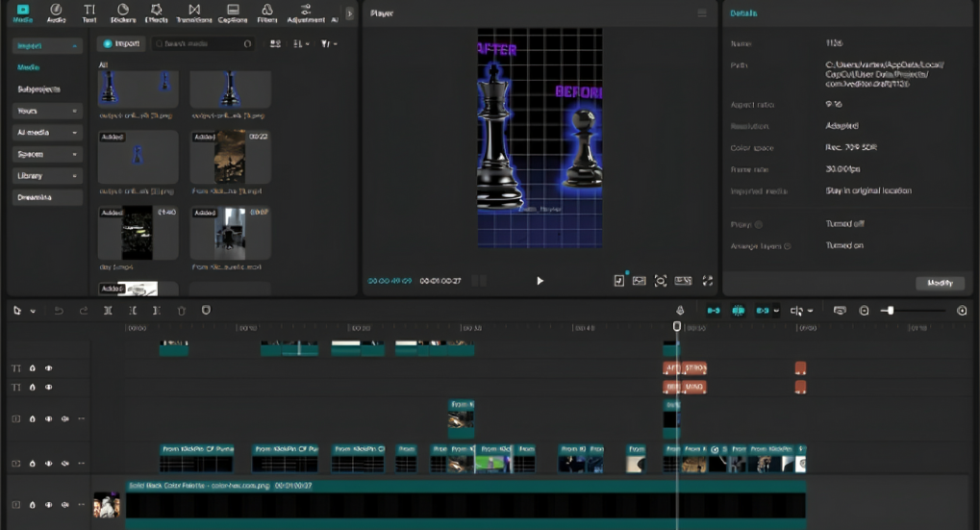The width and height of the screenshot is (980, 530).
Task: Switch to the Transitions tab
Action: point(194,13)
